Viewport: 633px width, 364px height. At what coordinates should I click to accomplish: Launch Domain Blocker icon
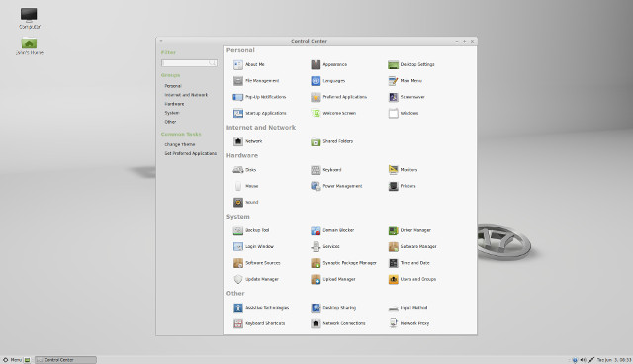316,230
